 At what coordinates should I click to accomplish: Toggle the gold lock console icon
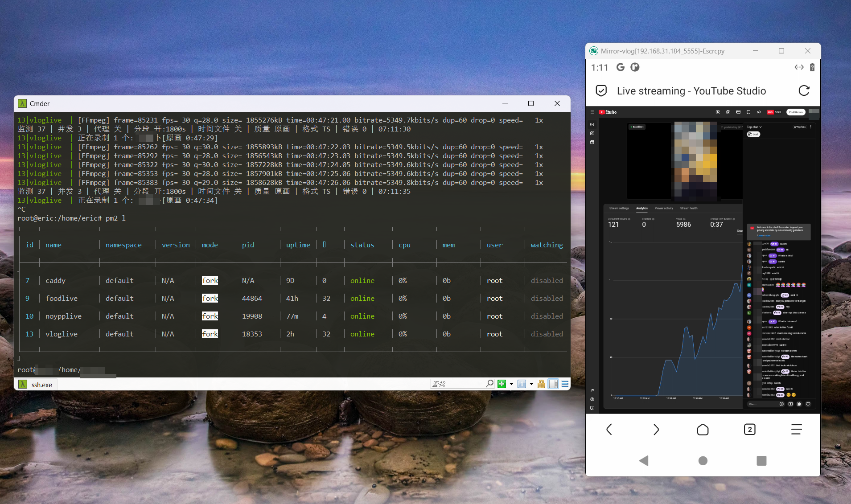tap(541, 384)
